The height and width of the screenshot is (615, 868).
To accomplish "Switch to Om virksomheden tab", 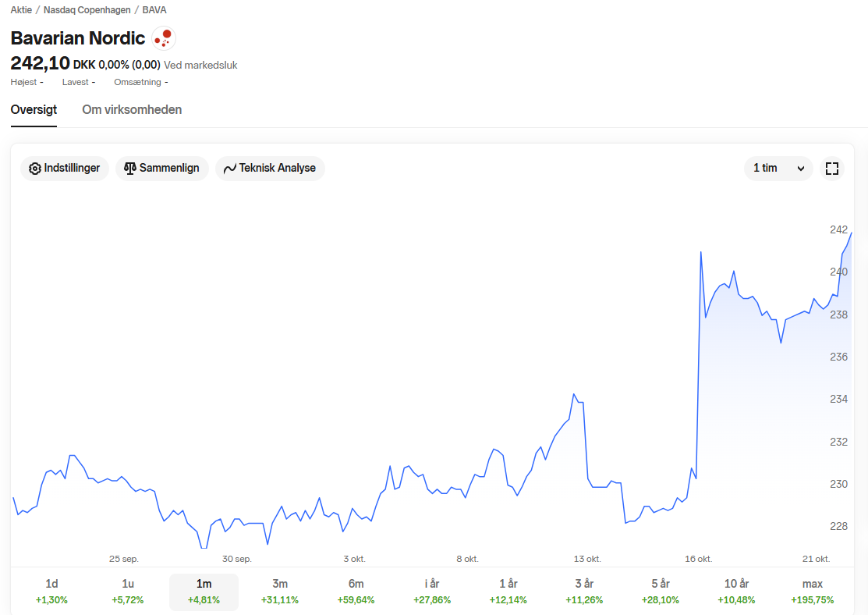I will pos(132,110).
